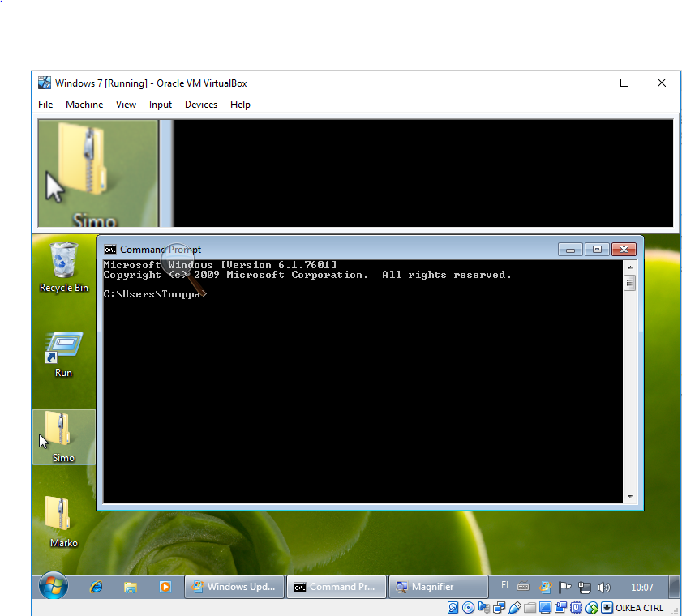
Task: Launch Internet Explorer from the taskbar
Action: [x=97, y=587]
